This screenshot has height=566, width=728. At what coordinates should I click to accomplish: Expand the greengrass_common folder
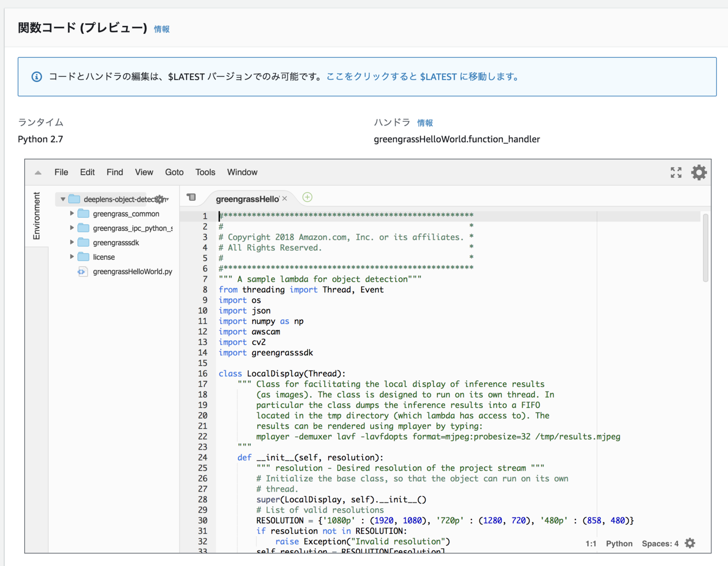point(72,213)
